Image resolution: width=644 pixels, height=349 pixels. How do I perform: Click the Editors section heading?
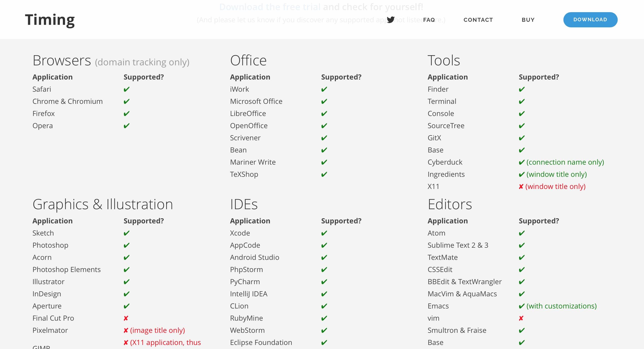[x=450, y=204]
